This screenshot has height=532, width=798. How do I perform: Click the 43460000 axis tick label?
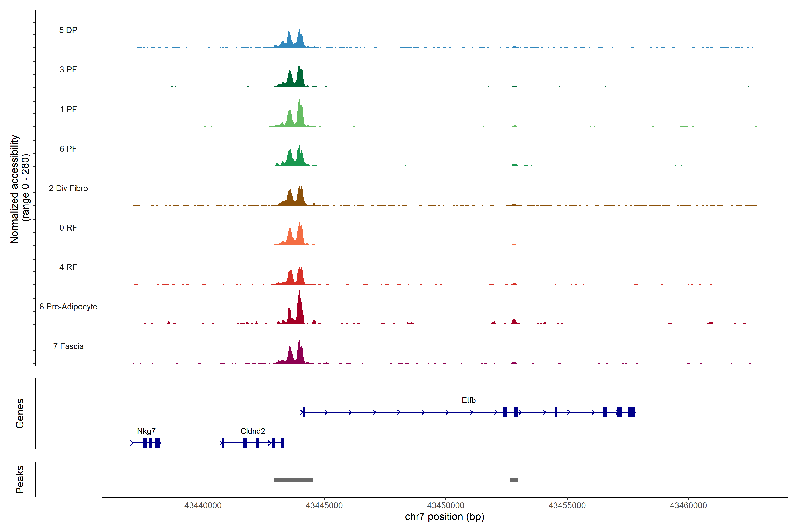(688, 506)
